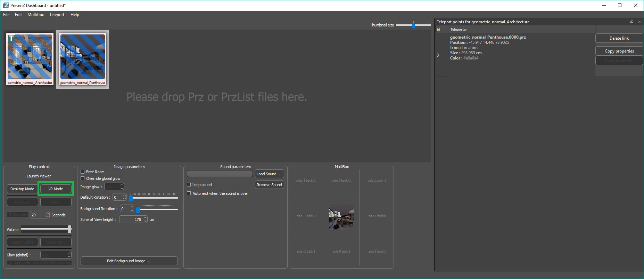Click the teleport Icon value Location

[470, 48]
